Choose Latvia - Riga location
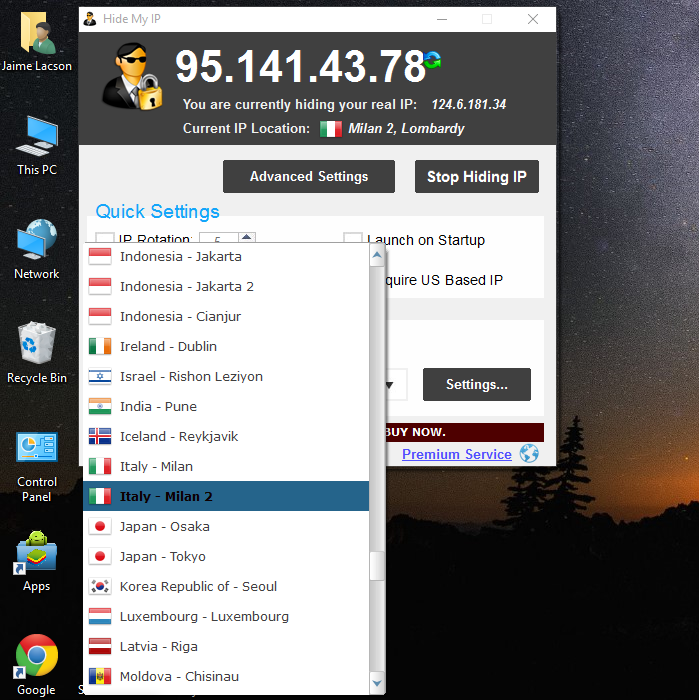The image size is (699, 700). pos(226,646)
